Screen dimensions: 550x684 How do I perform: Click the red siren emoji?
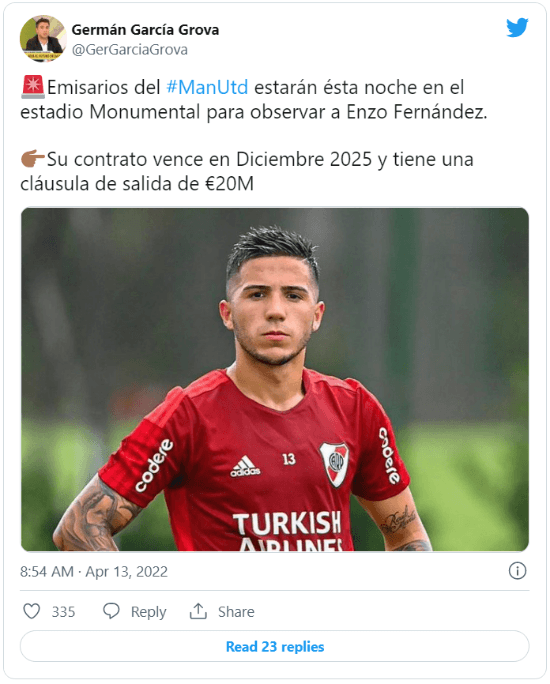[x=33, y=87]
